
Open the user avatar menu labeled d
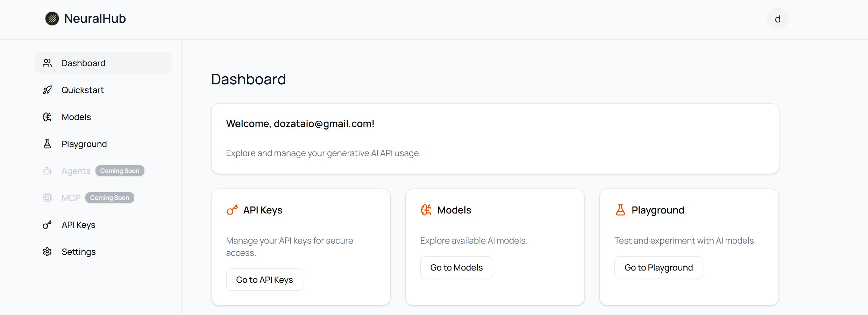click(778, 19)
